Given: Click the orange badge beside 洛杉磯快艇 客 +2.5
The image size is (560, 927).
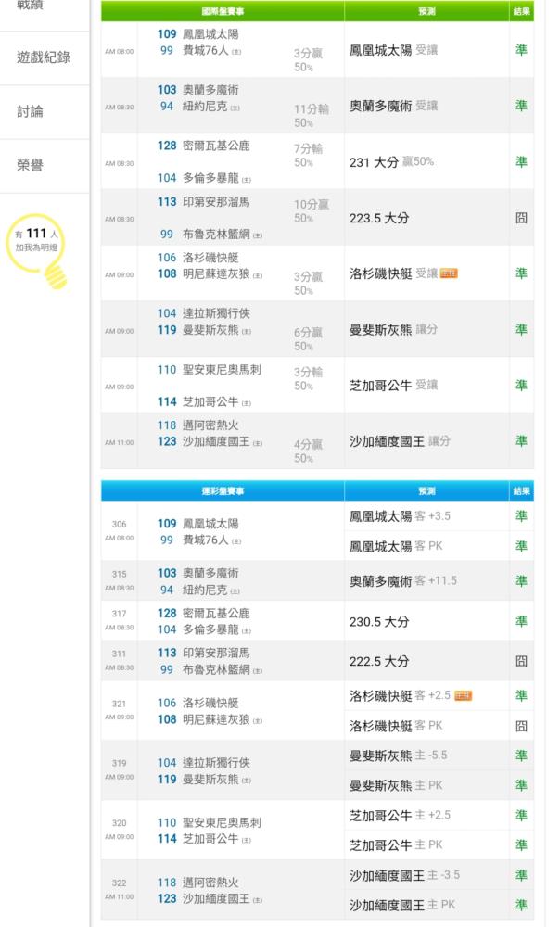Looking at the screenshot, I should click(463, 695).
